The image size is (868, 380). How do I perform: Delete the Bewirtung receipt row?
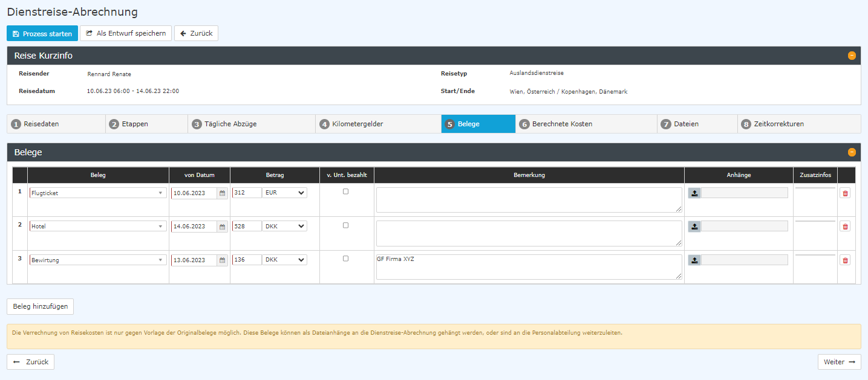845,260
